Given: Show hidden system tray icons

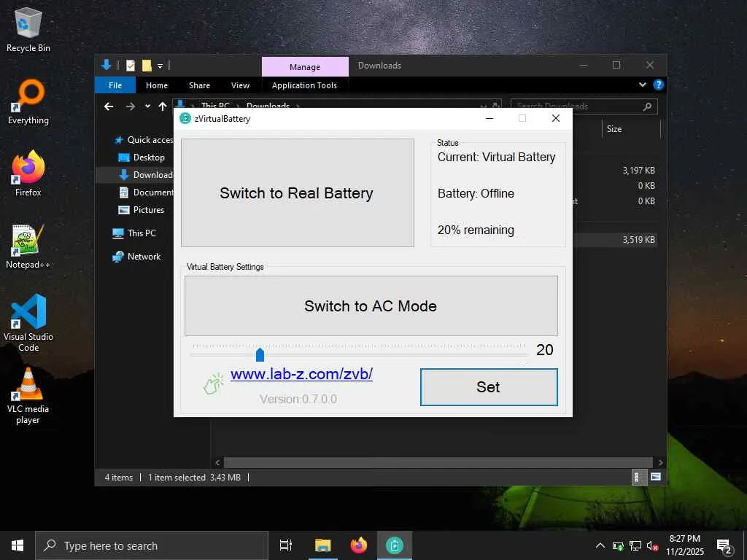Looking at the screenshot, I should [x=600, y=545].
